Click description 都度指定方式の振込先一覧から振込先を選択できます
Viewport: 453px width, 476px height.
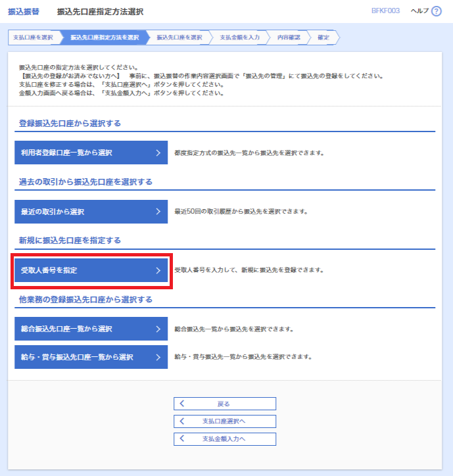tap(249, 153)
